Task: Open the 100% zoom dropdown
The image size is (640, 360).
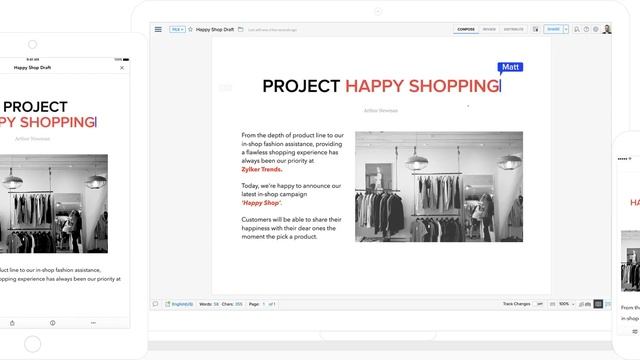Action: 567,304
